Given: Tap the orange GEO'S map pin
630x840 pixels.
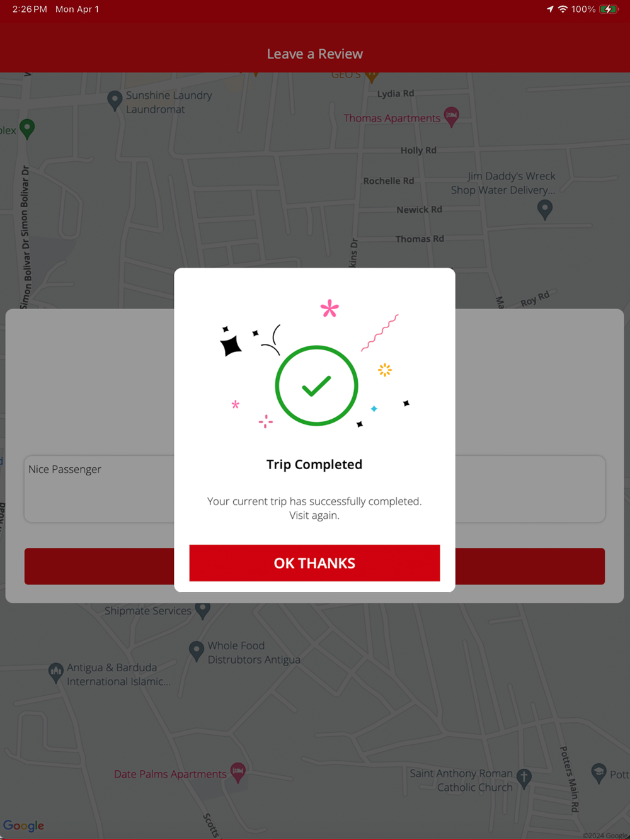Looking at the screenshot, I should point(372,77).
